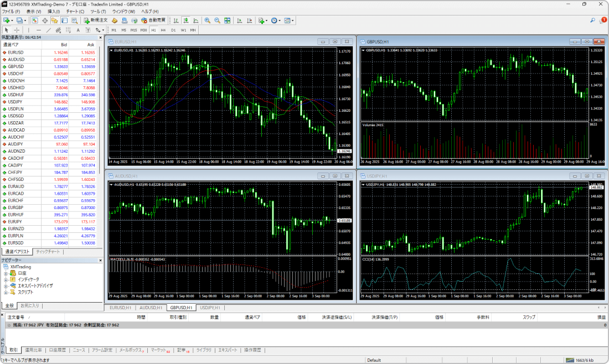Select the EURUSD row in Market Watch
Screen dimensions: 609x364
(x=50, y=53)
